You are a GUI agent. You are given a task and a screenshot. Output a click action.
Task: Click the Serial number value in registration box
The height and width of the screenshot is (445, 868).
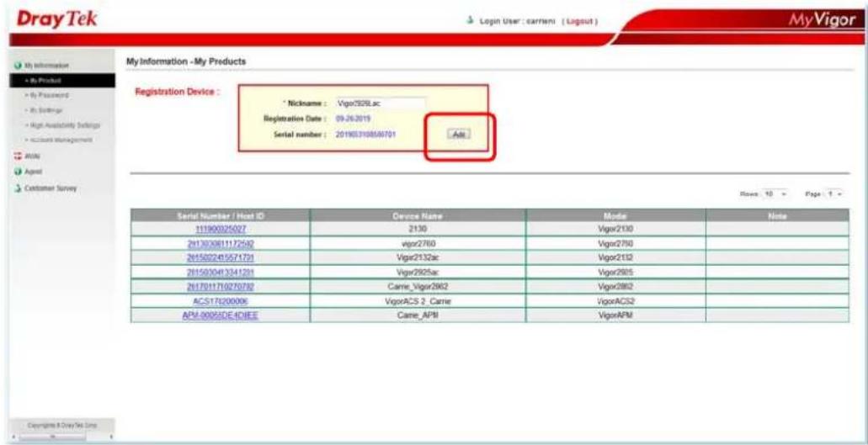[366, 135]
